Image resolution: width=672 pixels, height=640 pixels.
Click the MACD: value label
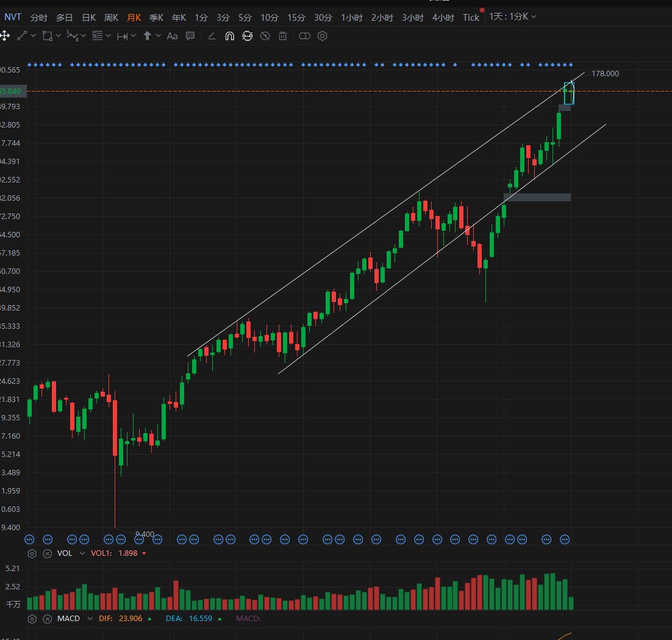pyautogui.click(x=248, y=618)
